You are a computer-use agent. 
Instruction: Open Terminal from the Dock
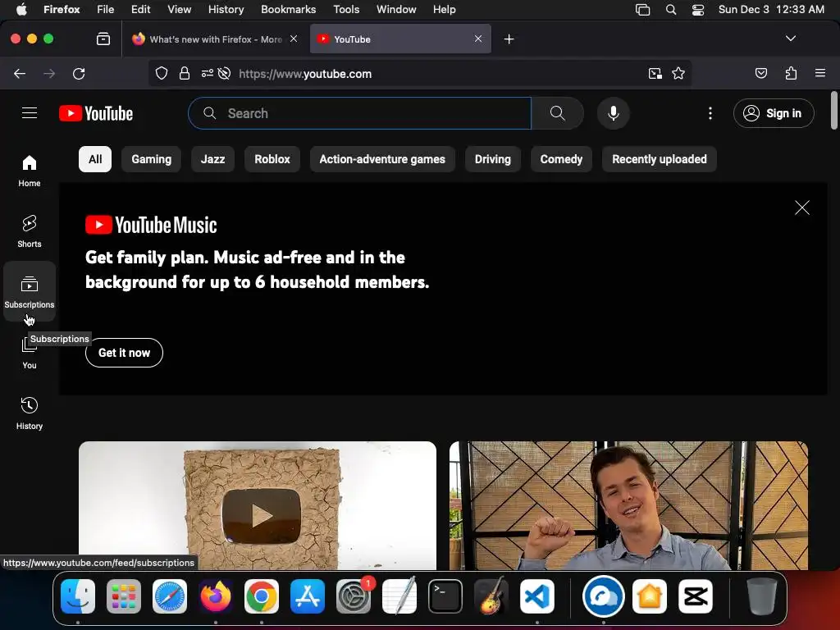pos(445,596)
